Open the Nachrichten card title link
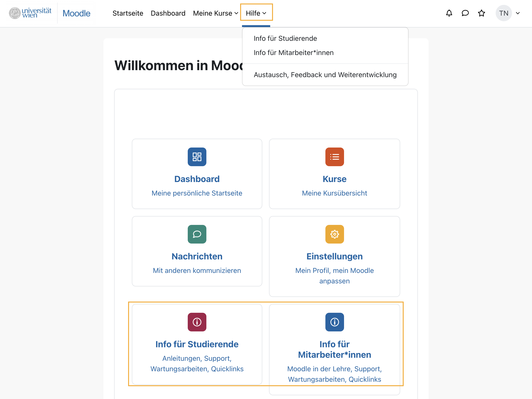 pos(197,256)
